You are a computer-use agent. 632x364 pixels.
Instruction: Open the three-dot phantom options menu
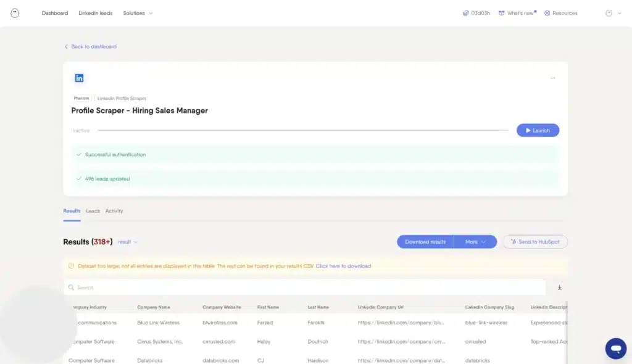[x=552, y=78]
